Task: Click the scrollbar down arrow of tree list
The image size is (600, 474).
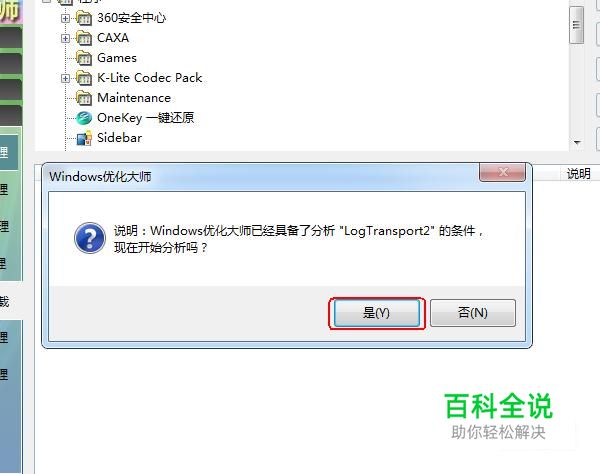Action: pos(577,142)
